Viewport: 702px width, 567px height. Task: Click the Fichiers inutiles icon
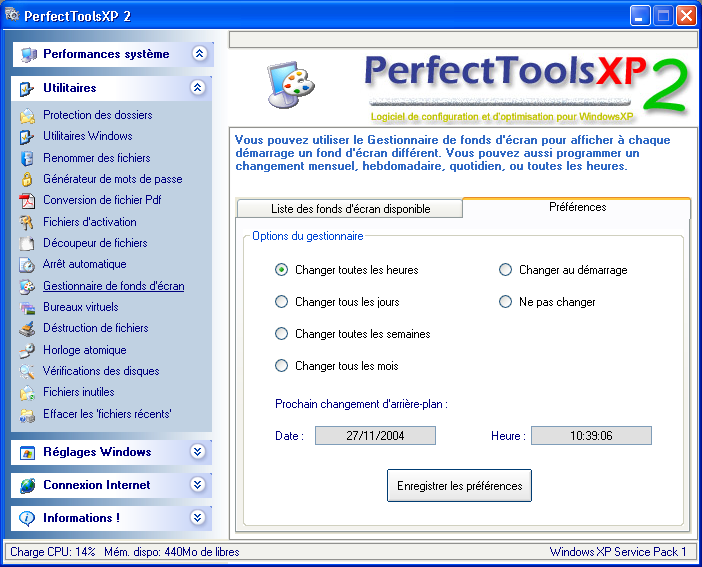(27, 393)
